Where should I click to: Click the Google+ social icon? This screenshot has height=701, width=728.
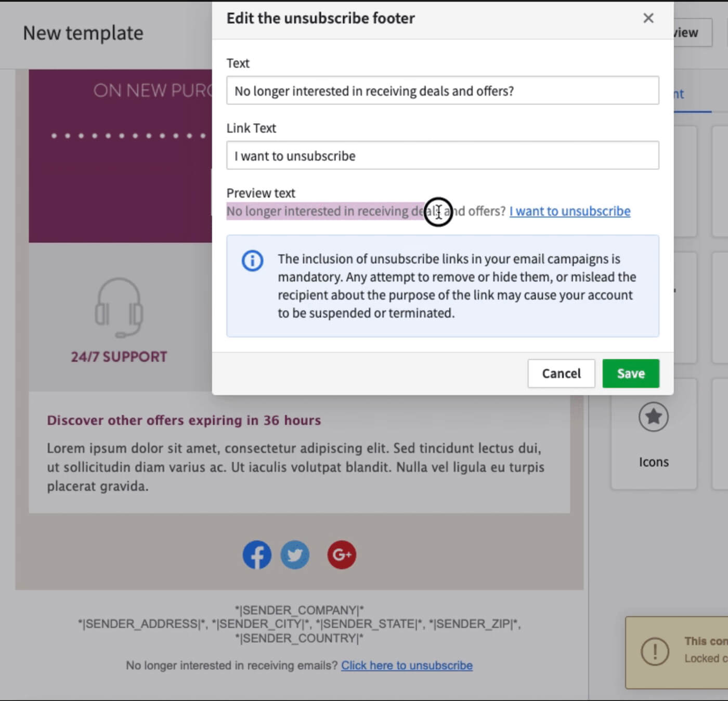341,555
